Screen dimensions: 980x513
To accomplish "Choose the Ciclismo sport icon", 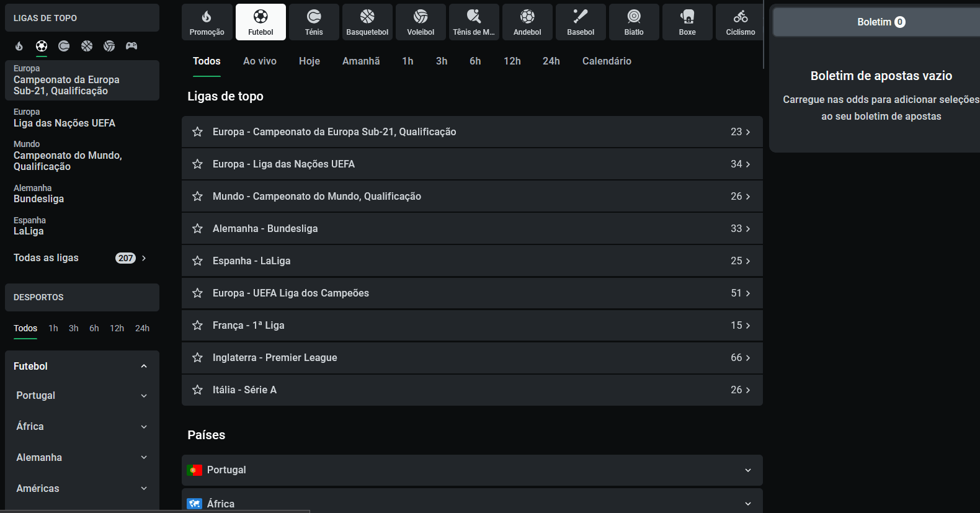I will (x=740, y=22).
